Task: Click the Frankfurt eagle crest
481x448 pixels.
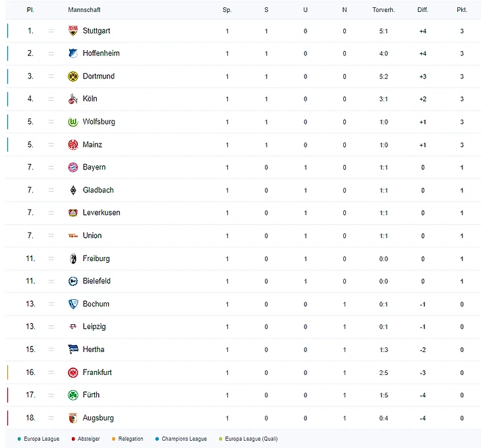Action: click(x=72, y=372)
